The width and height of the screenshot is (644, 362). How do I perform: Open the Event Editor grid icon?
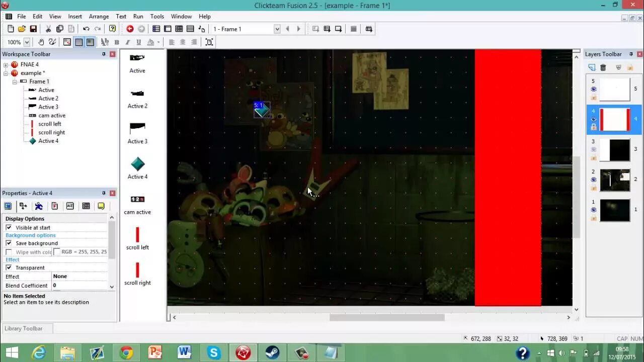(x=179, y=29)
